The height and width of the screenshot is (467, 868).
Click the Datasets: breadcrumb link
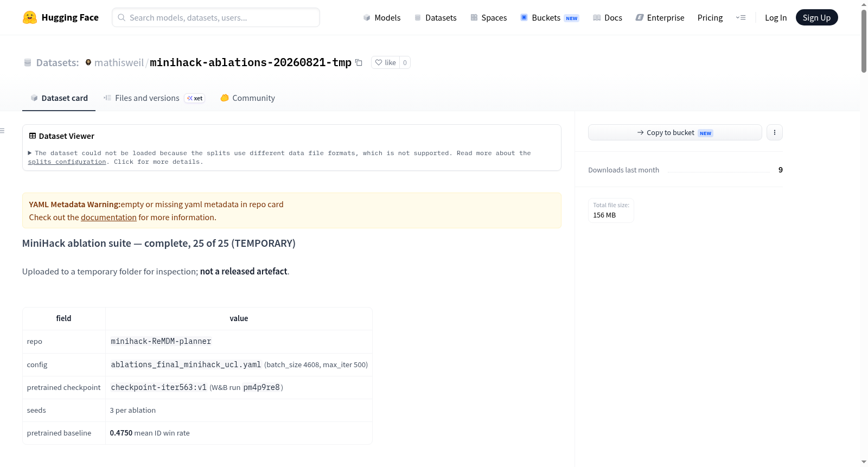click(58, 62)
